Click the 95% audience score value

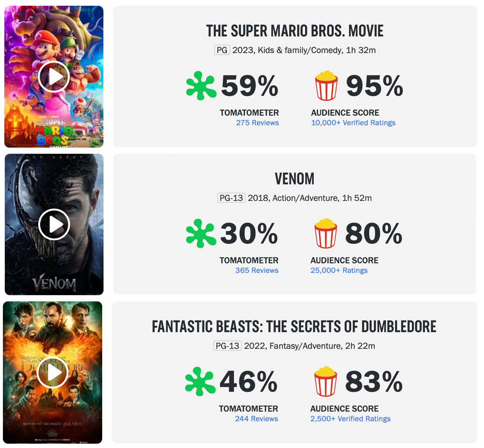click(375, 86)
